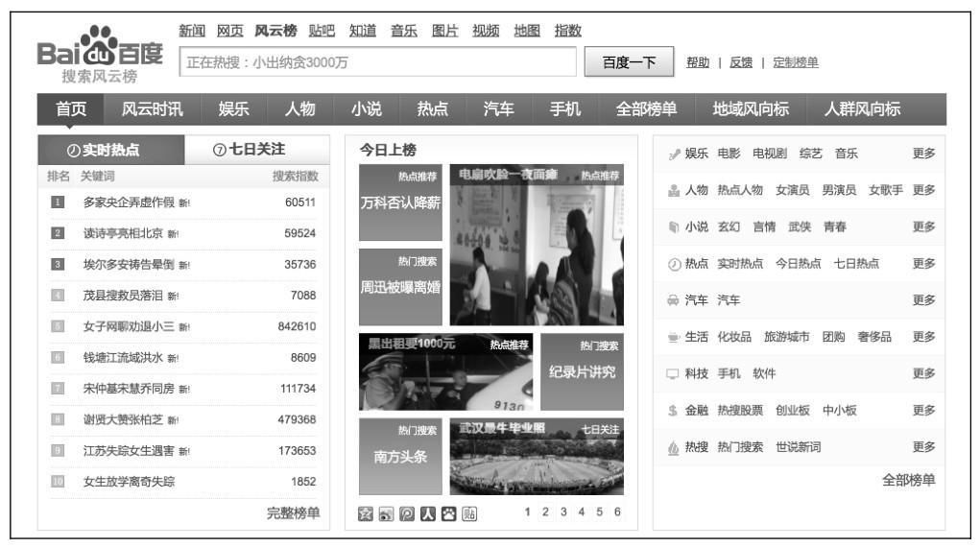Share via Baidu paw icon
This screenshot has height=547, width=980.
[x=449, y=513]
